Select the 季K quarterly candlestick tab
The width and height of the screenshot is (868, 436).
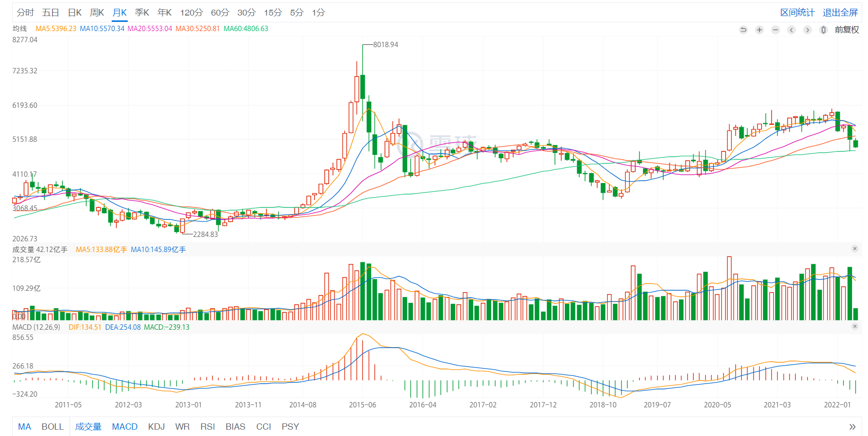click(142, 13)
